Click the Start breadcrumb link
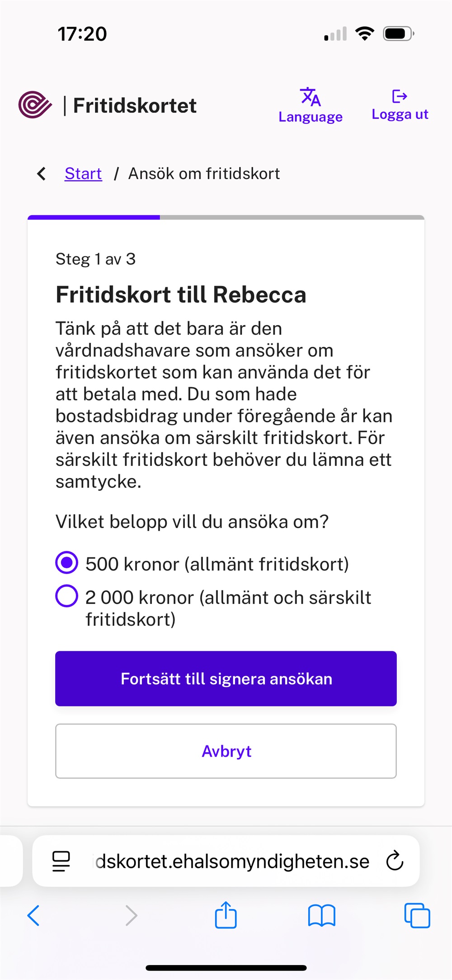452x980 pixels. point(83,174)
